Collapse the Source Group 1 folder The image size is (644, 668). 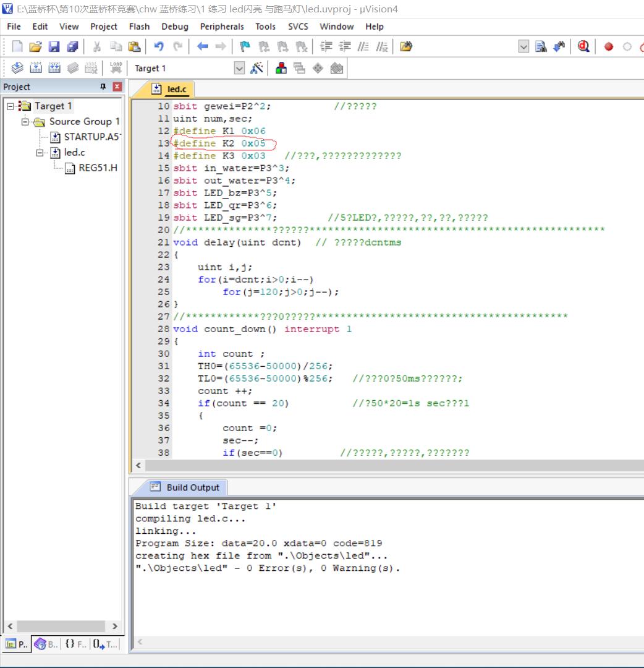tap(25, 122)
